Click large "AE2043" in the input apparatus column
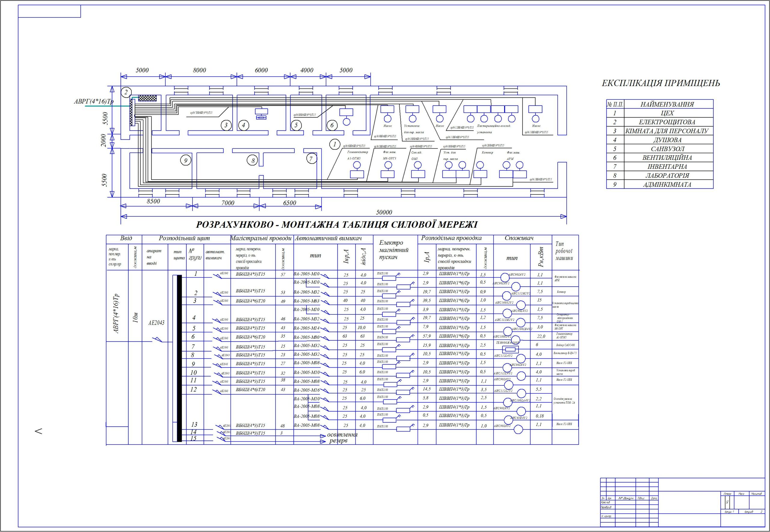Viewport: 770px width, 532px height. (156, 323)
